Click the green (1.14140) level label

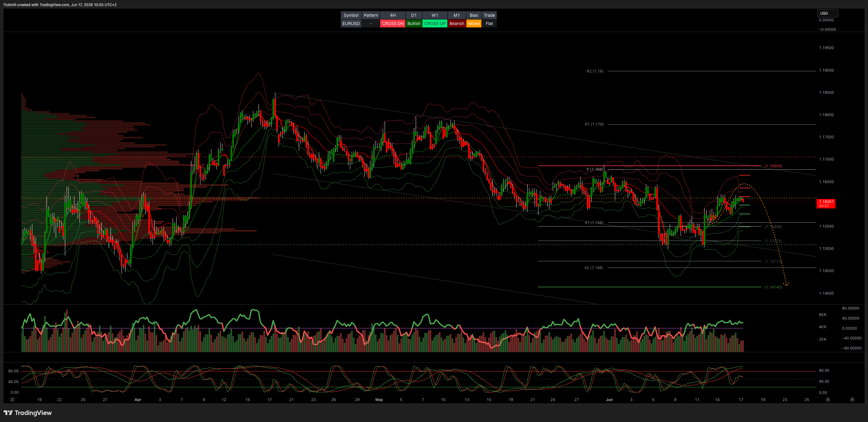click(773, 287)
